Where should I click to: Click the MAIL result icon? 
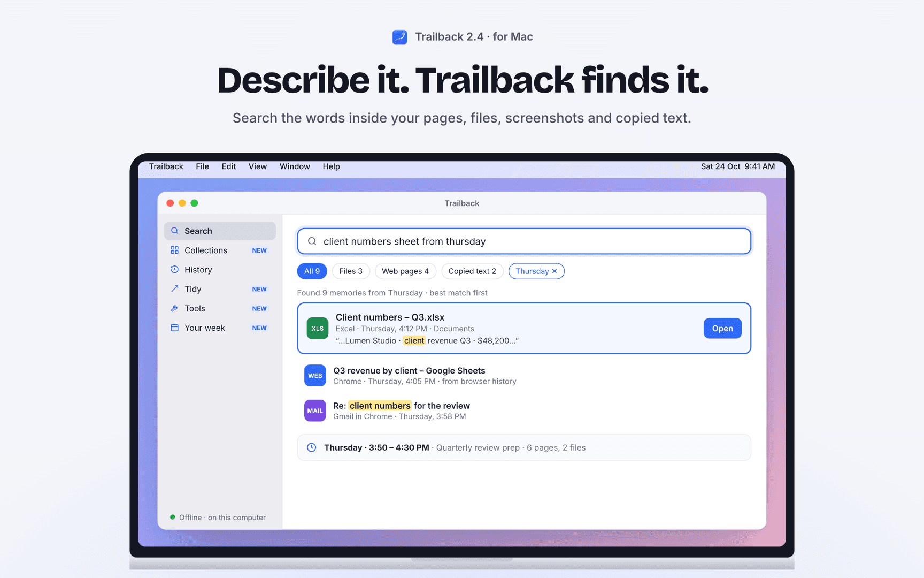coord(315,411)
